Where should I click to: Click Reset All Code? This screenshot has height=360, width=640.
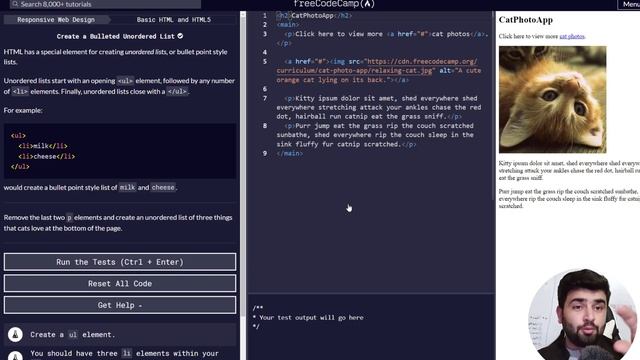(x=120, y=284)
